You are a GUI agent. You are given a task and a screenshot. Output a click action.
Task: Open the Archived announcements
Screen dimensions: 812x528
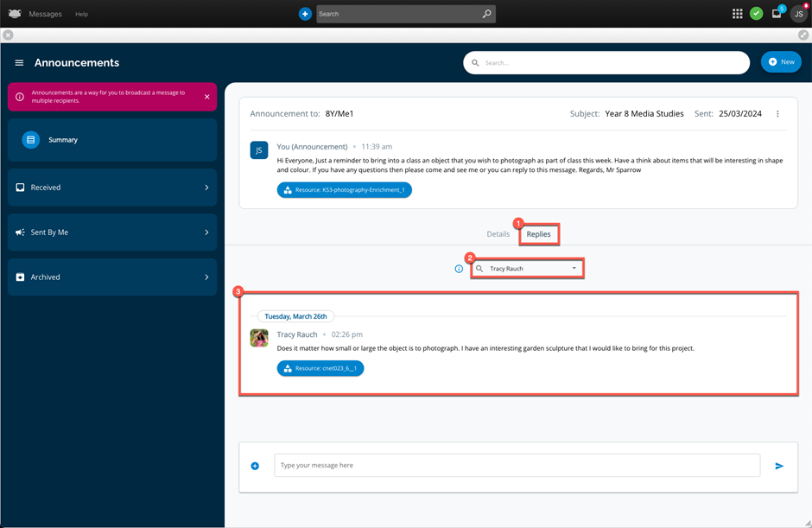(x=112, y=277)
